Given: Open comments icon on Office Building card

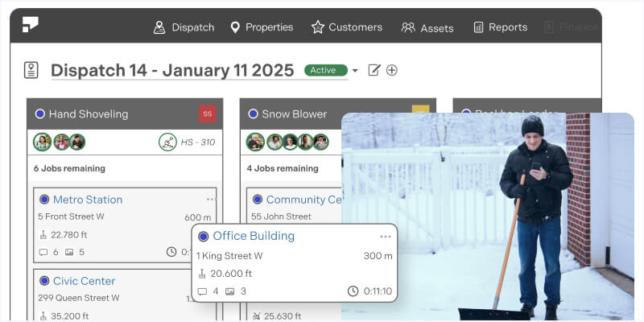Looking at the screenshot, I should [x=203, y=291].
